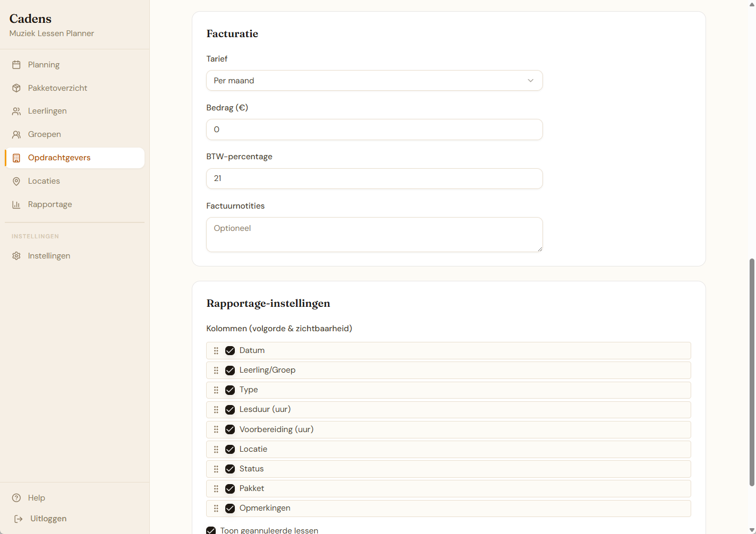The height and width of the screenshot is (534, 756).
Task: Click the Cadens app title
Action: (x=30, y=19)
